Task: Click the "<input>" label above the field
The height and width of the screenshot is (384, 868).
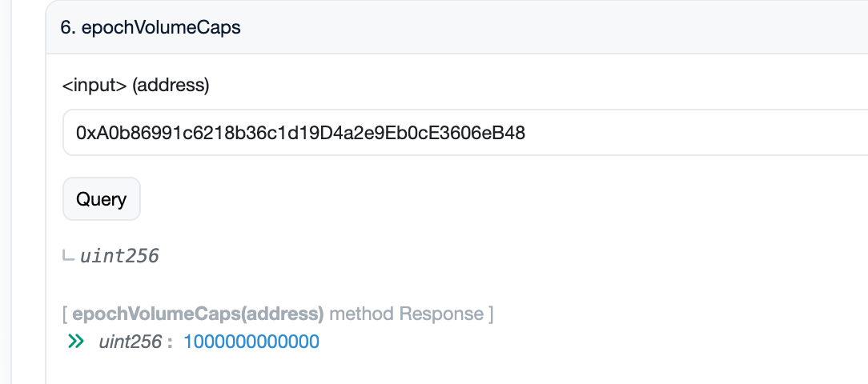Action: point(94,86)
